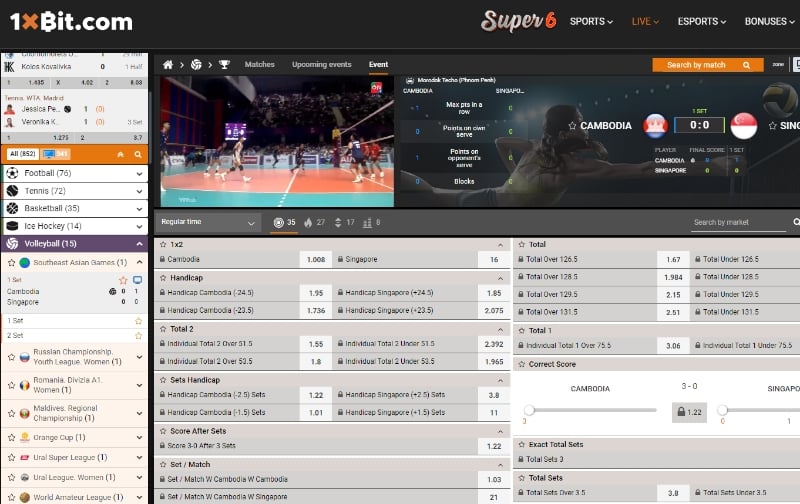Expand the Tennis (72) category
Screen dimensions: 800x504
click(x=139, y=191)
